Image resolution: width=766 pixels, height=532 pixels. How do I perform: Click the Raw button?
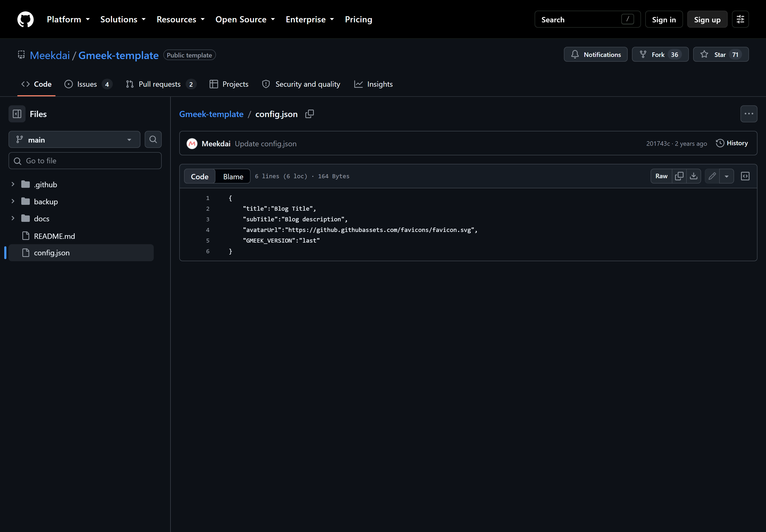point(661,176)
